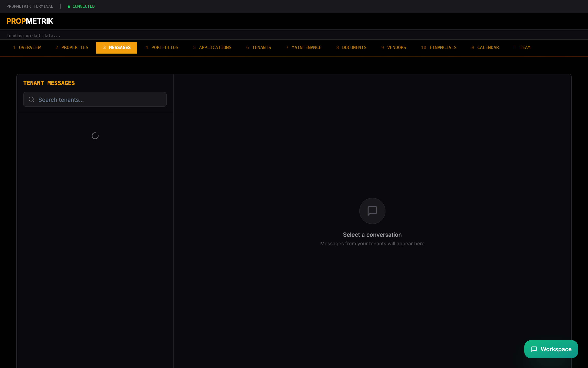Go to the Portfolios tab
The image size is (588, 368).
tap(162, 48)
